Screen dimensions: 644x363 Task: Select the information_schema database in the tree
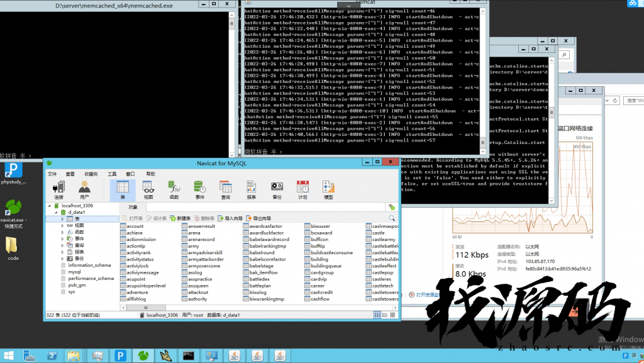(89, 265)
